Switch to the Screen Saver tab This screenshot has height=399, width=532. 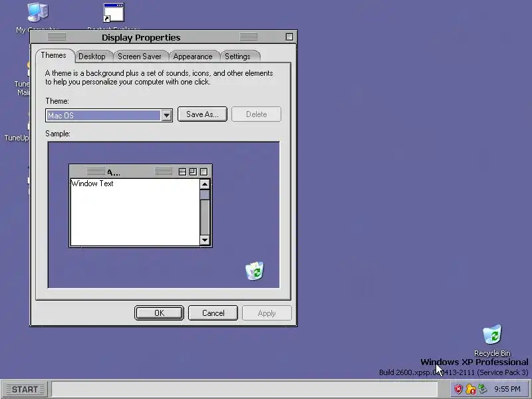[x=140, y=57]
